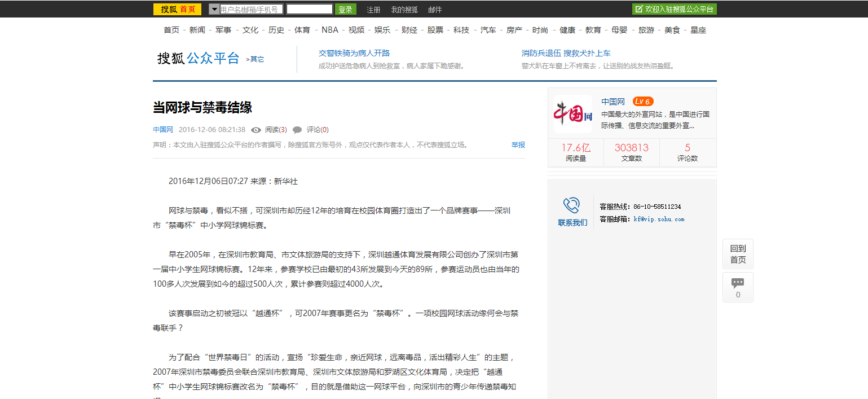This screenshot has width=868, height=399.
Task: Open the >其它 category link
Action: [x=255, y=59]
